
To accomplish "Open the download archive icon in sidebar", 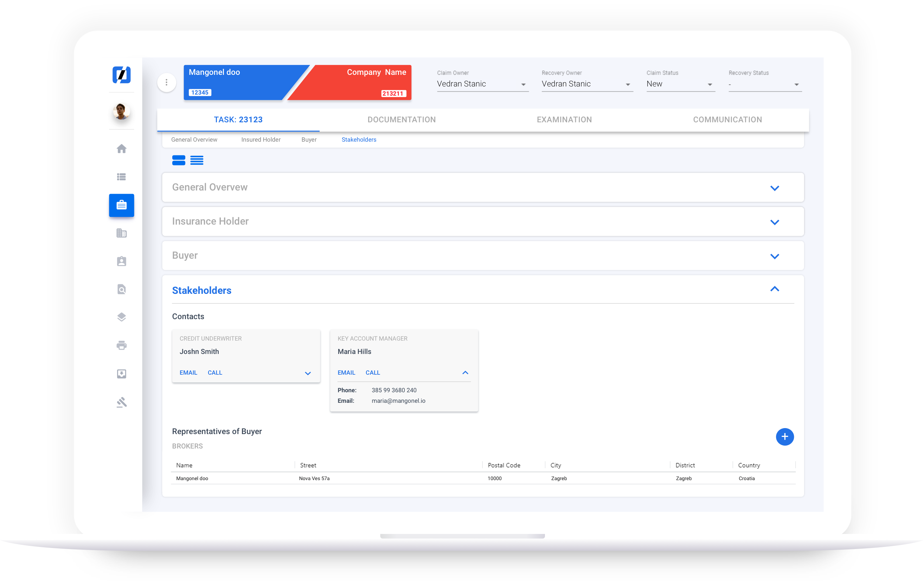I will (121, 374).
